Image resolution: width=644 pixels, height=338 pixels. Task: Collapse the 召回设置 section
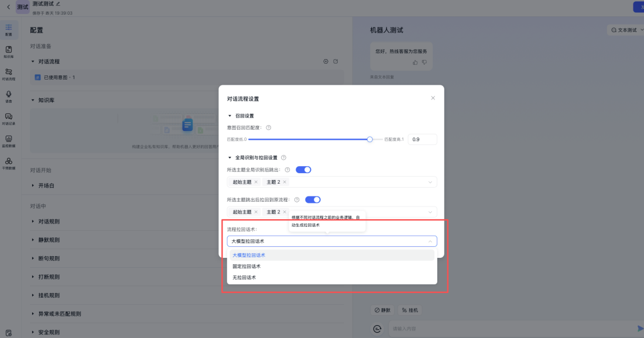coord(235,115)
